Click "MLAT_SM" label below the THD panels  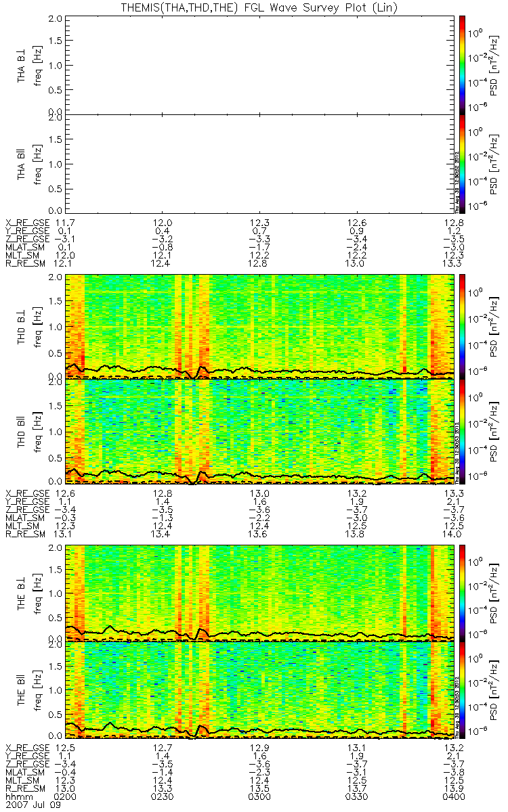[25, 518]
